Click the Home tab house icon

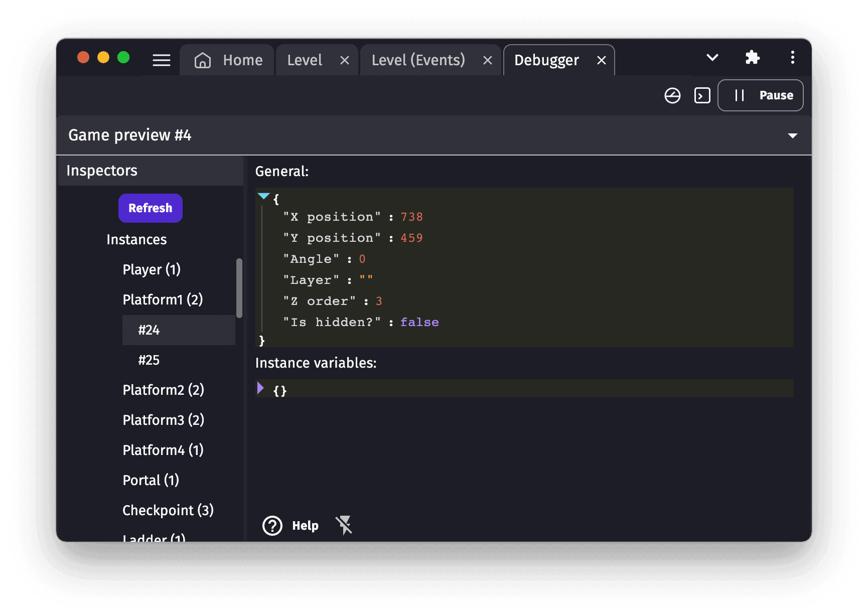tap(203, 60)
